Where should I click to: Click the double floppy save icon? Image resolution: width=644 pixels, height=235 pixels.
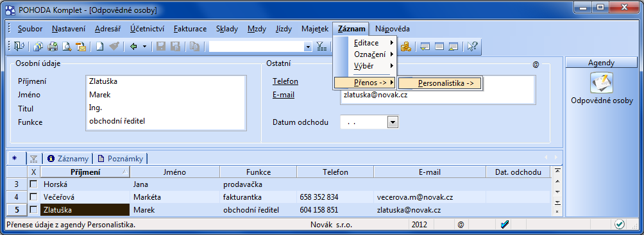(x=175, y=46)
